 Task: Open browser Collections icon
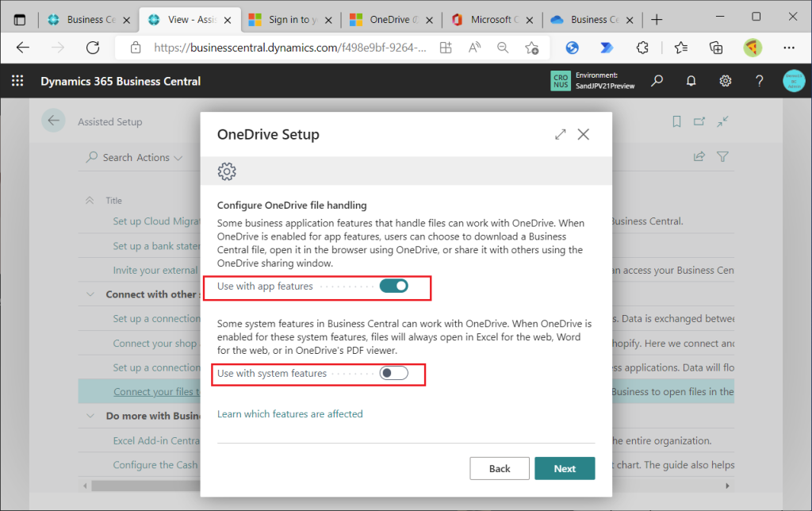tap(716, 48)
